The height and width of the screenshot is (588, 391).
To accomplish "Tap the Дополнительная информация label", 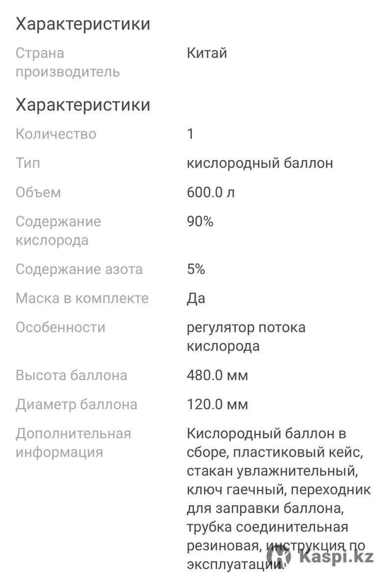I will pyautogui.click(x=73, y=443).
